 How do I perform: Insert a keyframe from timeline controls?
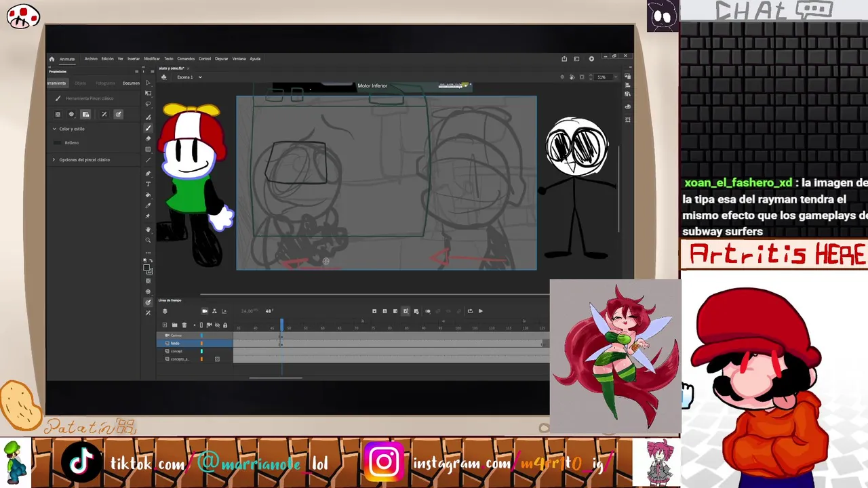coord(374,311)
